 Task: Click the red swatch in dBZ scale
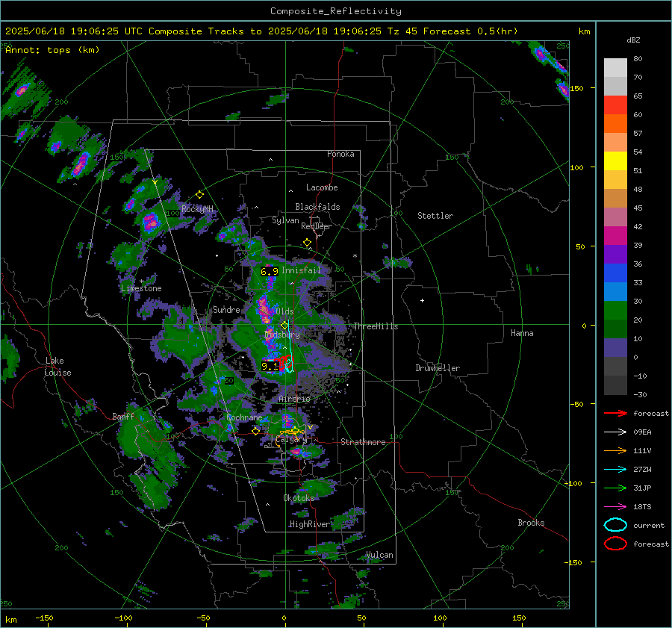(x=615, y=105)
